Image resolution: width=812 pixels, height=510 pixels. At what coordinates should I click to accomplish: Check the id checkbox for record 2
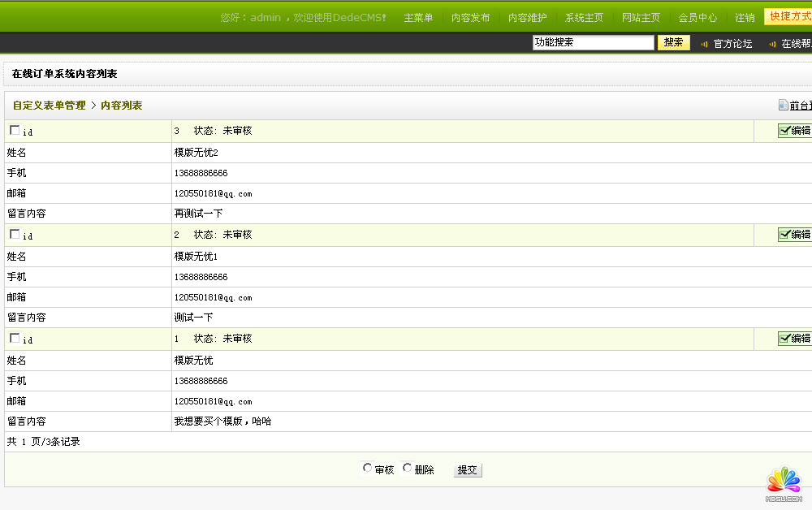(15, 234)
